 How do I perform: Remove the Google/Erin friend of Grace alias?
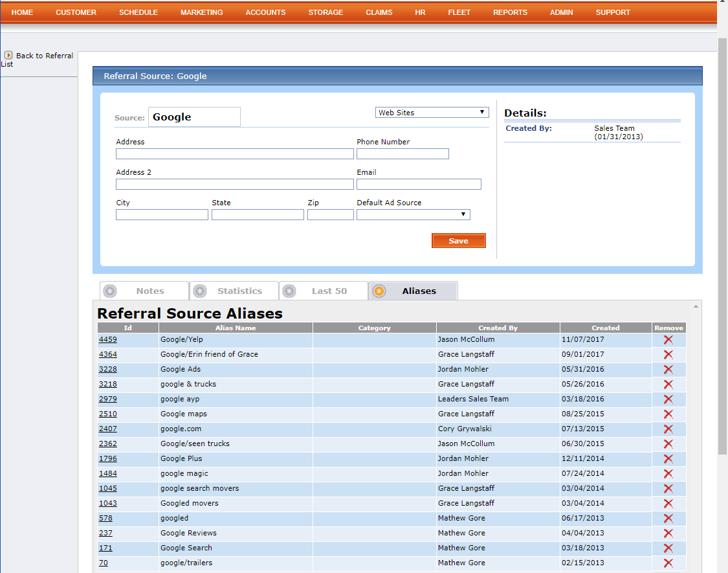coord(668,355)
